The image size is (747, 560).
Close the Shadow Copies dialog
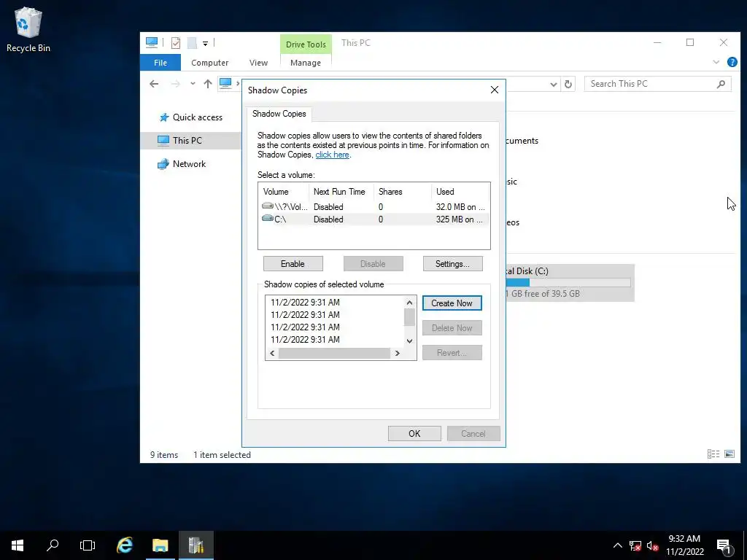pyautogui.click(x=495, y=90)
